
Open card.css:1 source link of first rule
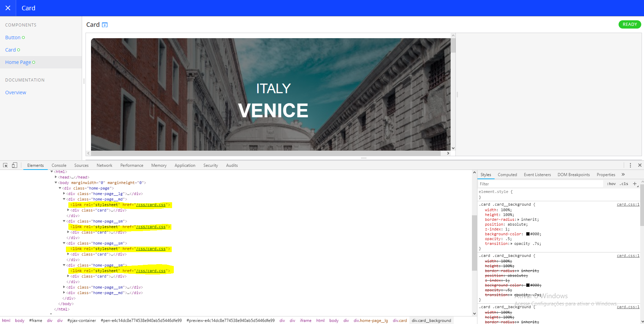(x=628, y=204)
